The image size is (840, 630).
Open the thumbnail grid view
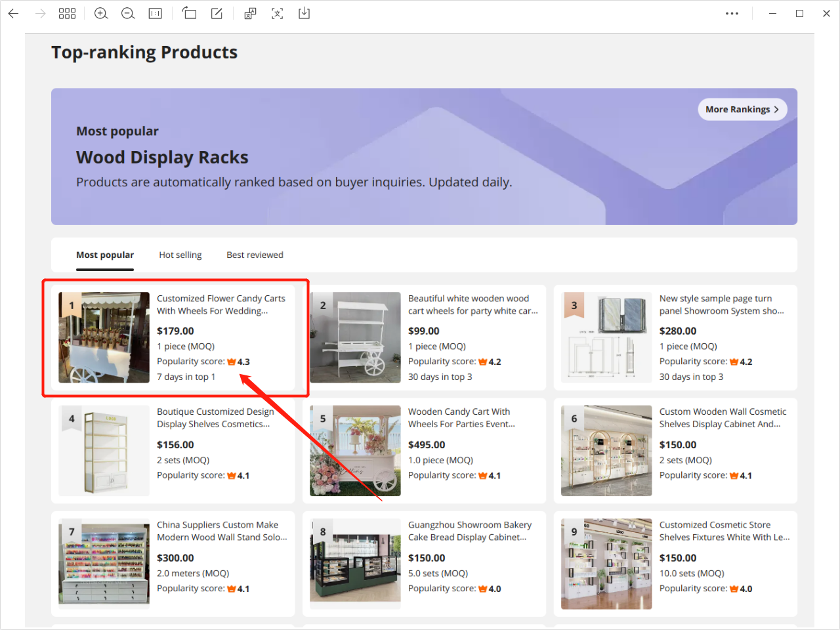coord(67,13)
